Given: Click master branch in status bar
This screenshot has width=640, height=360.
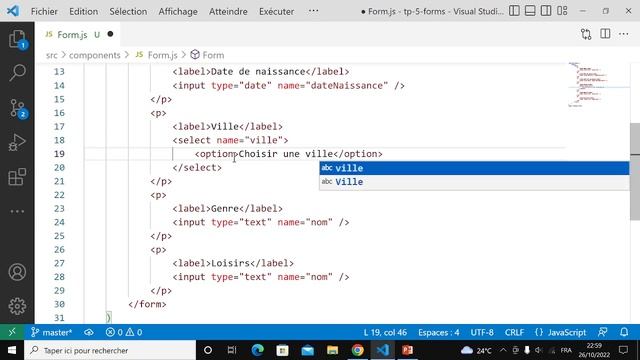Looking at the screenshot, I should coord(51,332).
